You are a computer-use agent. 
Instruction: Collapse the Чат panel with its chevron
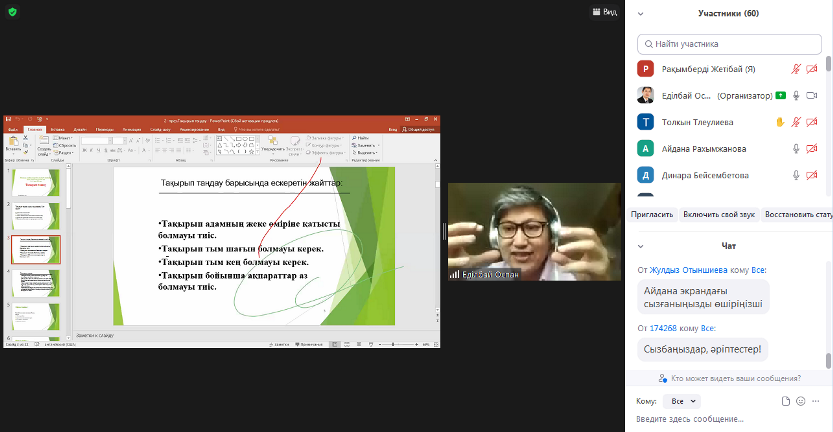click(640, 245)
